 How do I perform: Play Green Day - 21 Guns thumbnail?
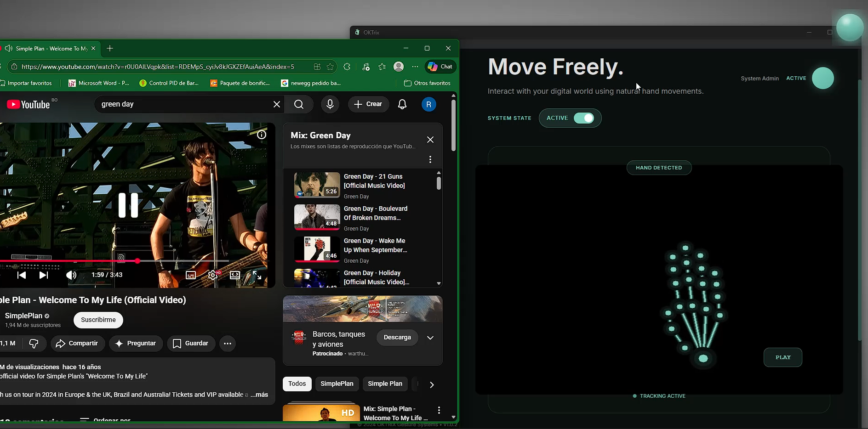(317, 185)
